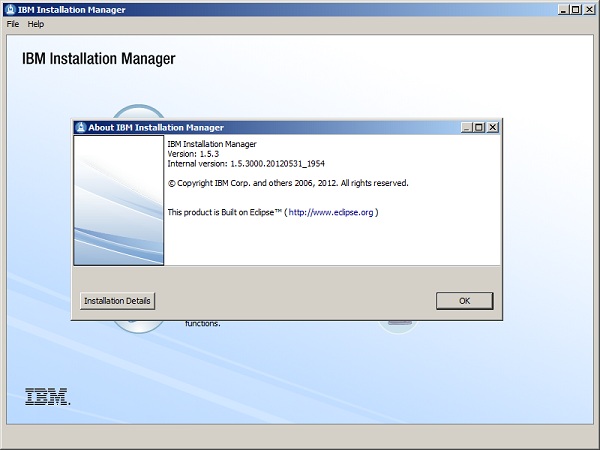
Task: Select the Version: 1.5.3 text
Action: (193, 154)
